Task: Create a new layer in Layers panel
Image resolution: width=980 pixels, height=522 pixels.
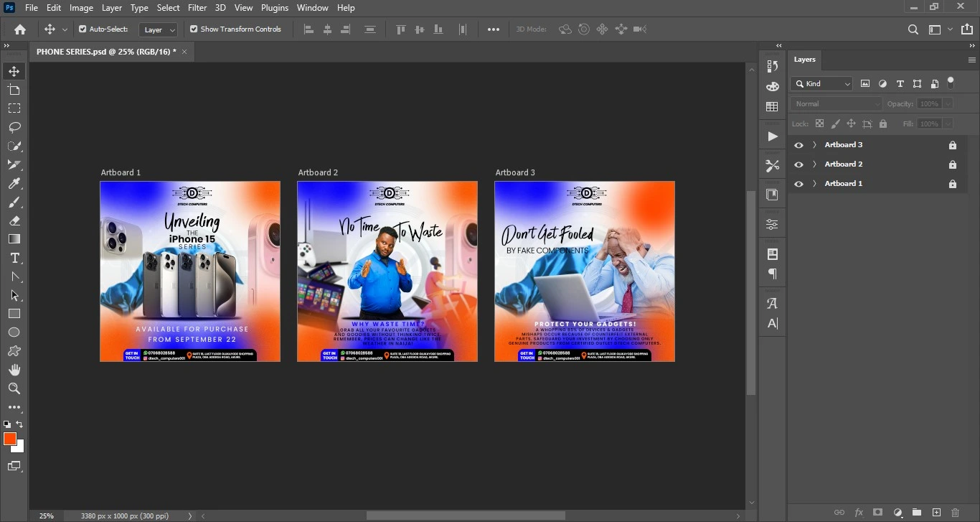Action: (936, 513)
